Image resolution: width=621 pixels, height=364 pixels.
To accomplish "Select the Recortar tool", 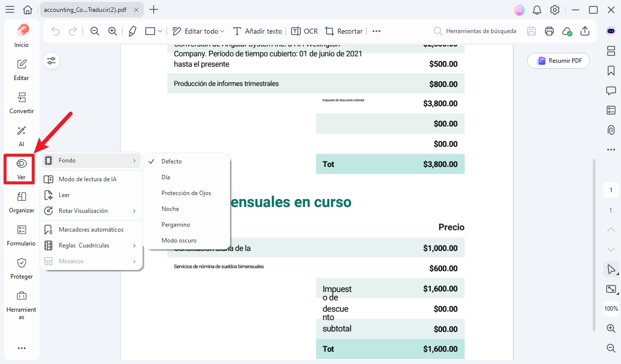I will (x=343, y=31).
